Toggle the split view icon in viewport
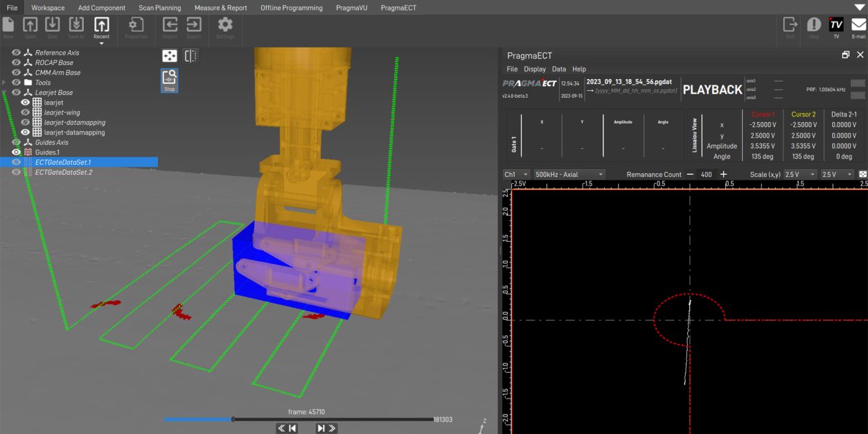 [191, 56]
